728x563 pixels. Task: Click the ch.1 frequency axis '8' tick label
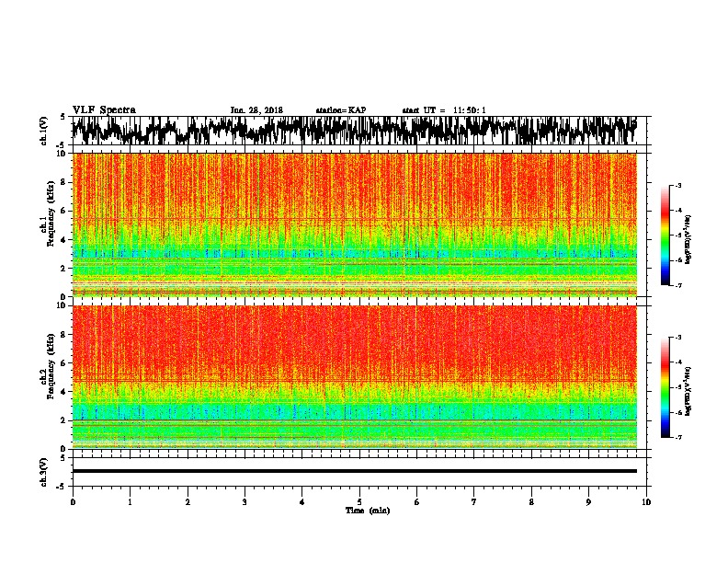coord(64,182)
